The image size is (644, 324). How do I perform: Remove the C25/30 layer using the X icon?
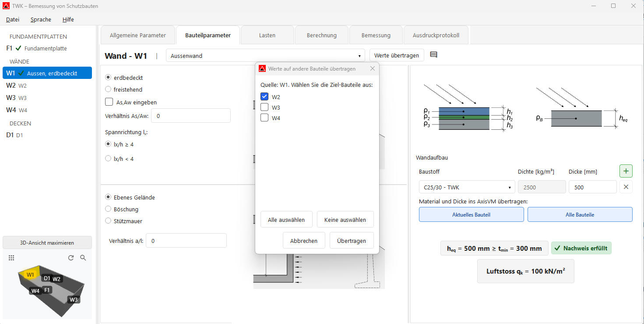(626, 187)
